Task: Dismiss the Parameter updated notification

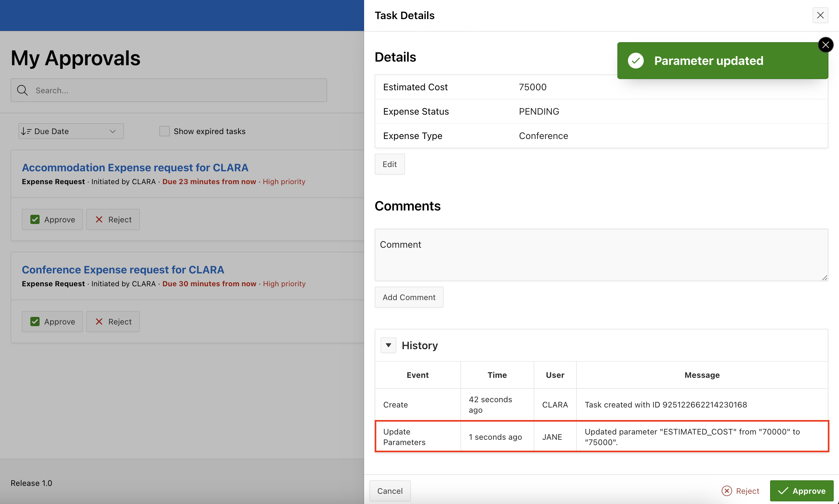Action: (825, 45)
